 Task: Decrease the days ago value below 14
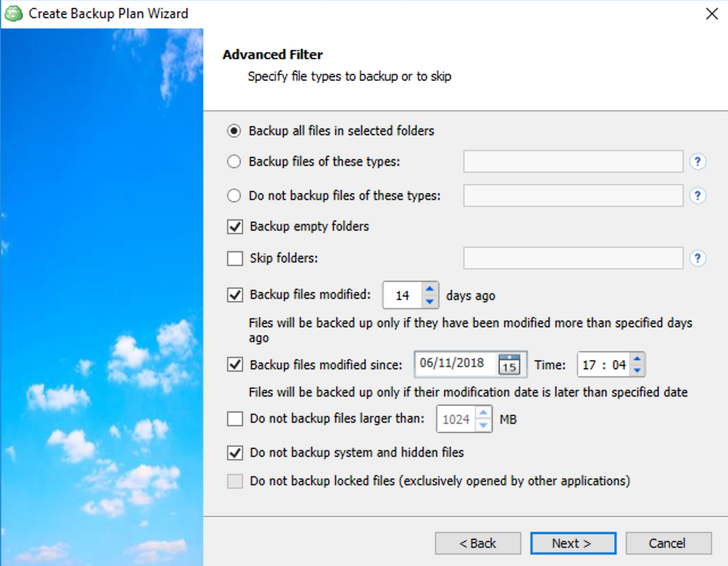[430, 302]
